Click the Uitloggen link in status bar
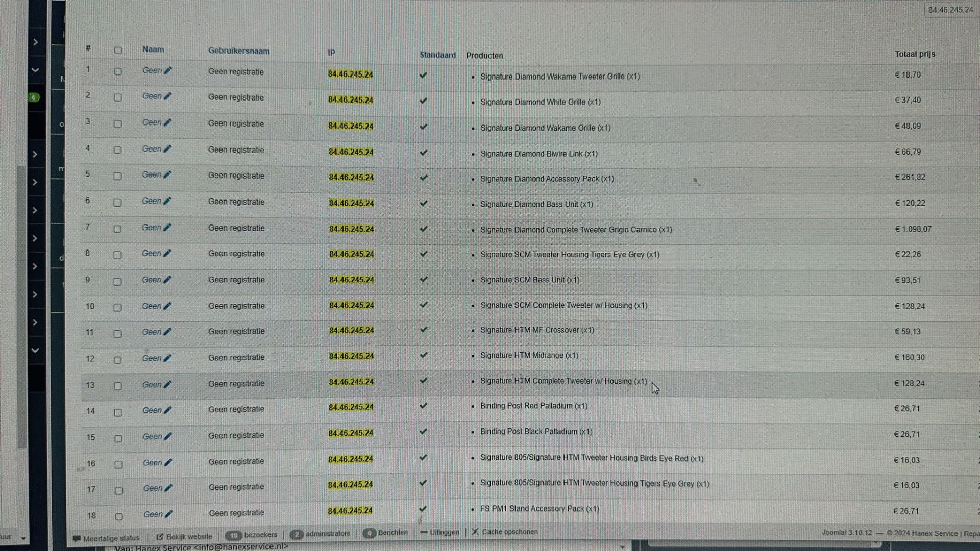980x551 pixels. [x=444, y=532]
